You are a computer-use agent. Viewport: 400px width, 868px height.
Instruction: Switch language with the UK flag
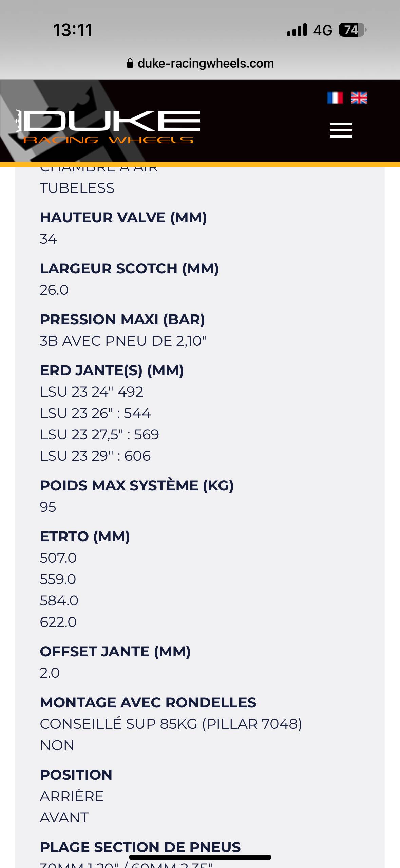coord(359,98)
